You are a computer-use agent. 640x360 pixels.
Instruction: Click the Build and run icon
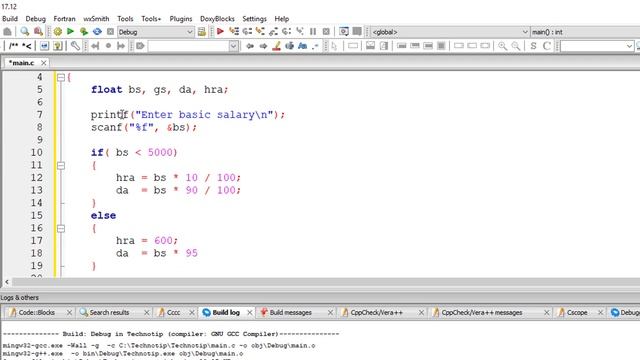pos(84,31)
